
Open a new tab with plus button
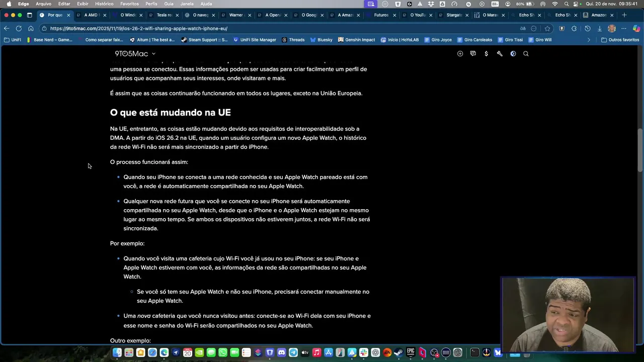coord(624,15)
